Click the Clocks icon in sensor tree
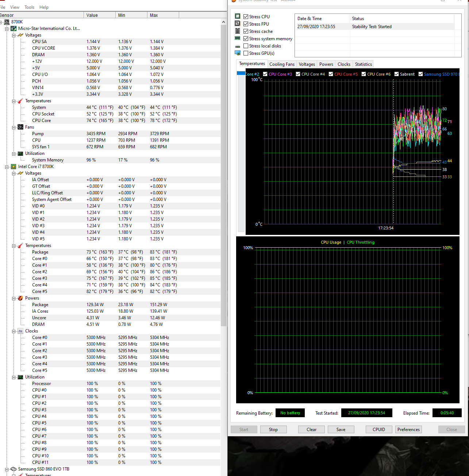469x476 pixels. pyautogui.click(x=20, y=331)
